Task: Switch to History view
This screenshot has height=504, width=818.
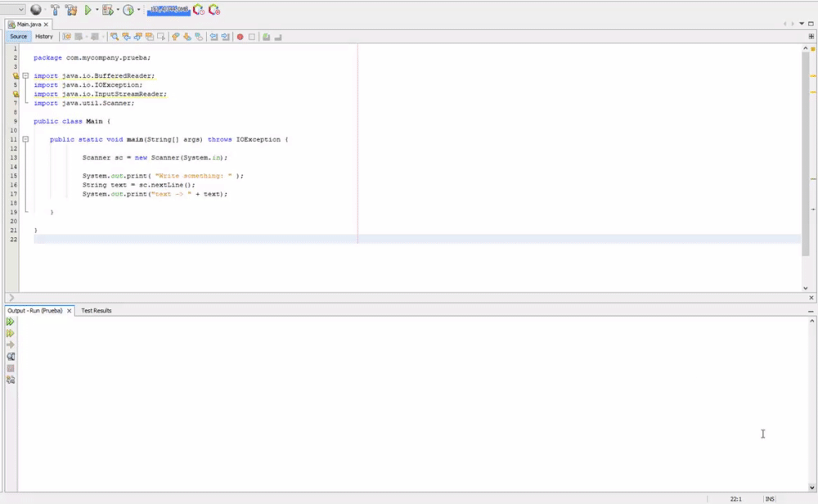Action: click(x=44, y=37)
